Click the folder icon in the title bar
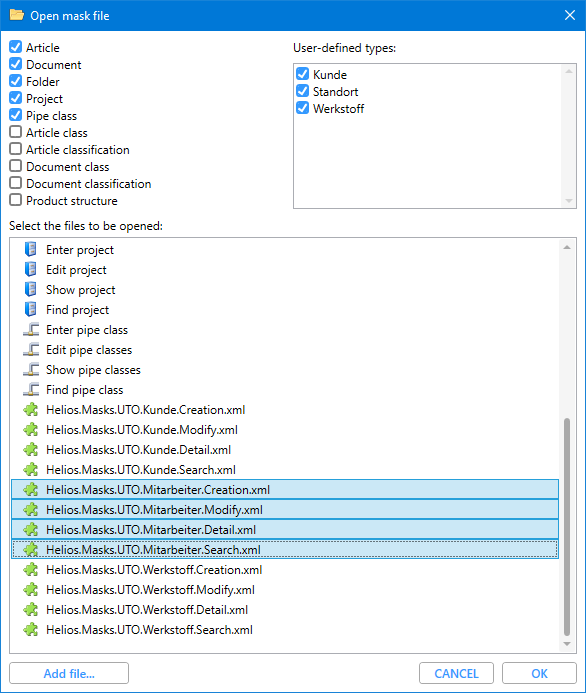 point(17,15)
